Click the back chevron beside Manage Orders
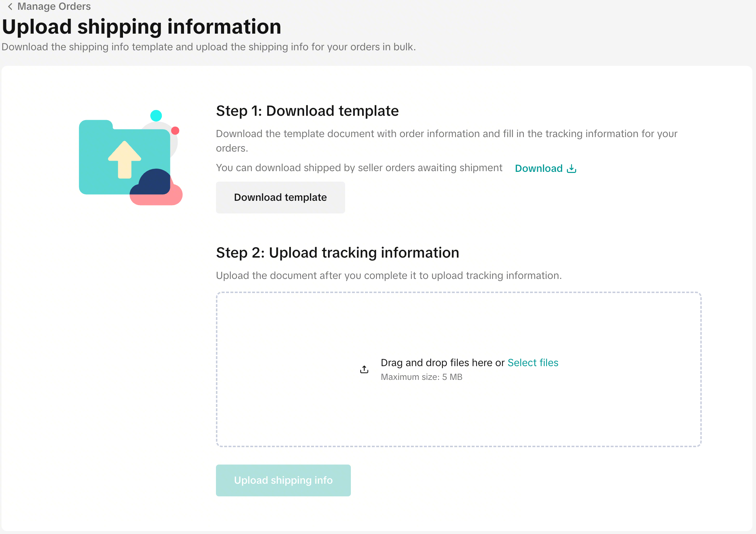Viewport: 756px width, 534px height. point(10,7)
